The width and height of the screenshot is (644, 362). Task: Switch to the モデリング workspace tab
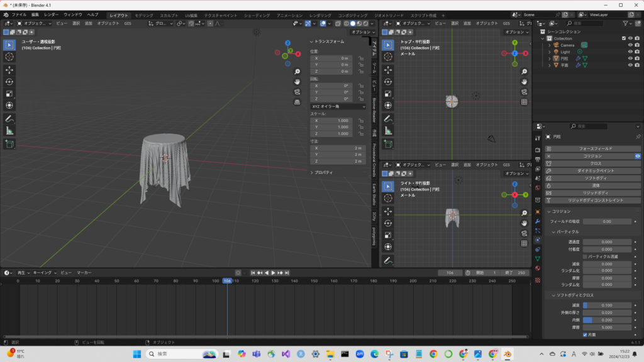pos(144,15)
